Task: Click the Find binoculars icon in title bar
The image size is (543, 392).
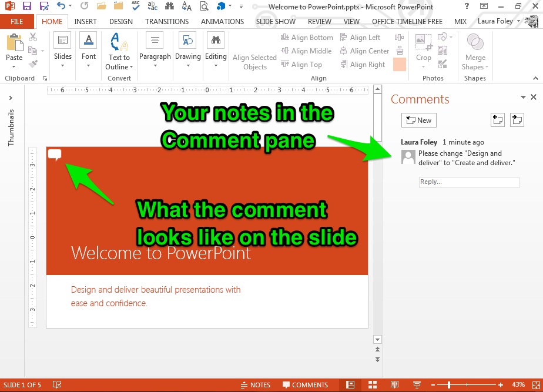Action: pos(169,5)
